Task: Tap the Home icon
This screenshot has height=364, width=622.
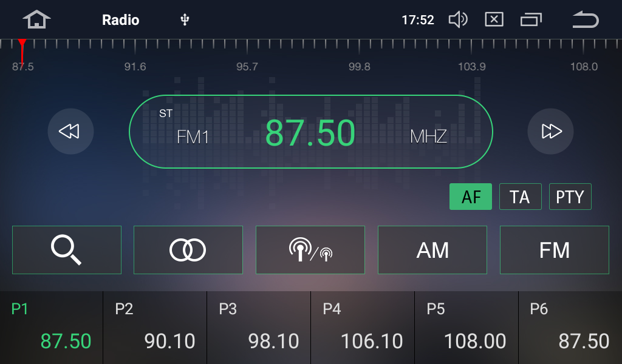Action: pyautogui.click(x=36, y=20)
